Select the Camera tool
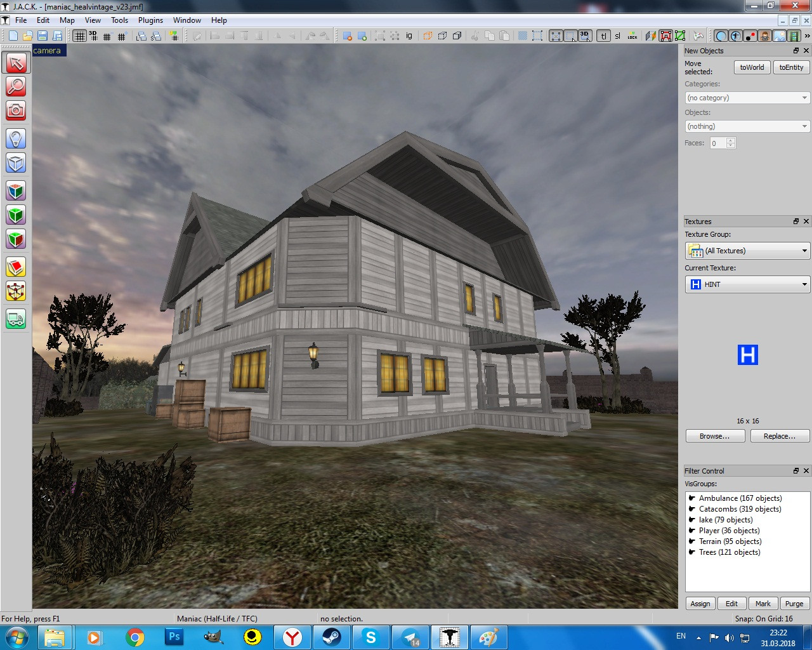Screen dimensions: 812x650 (16, 110)
